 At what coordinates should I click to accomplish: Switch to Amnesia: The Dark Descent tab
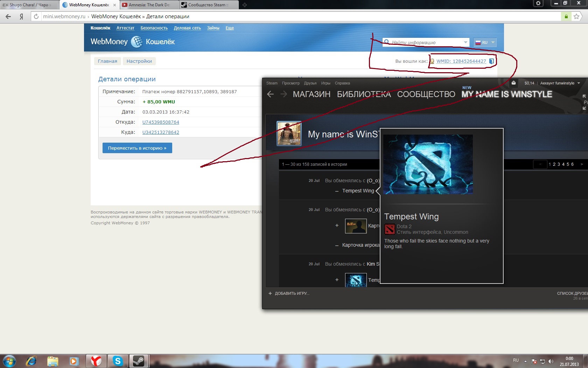click(149, 5)
